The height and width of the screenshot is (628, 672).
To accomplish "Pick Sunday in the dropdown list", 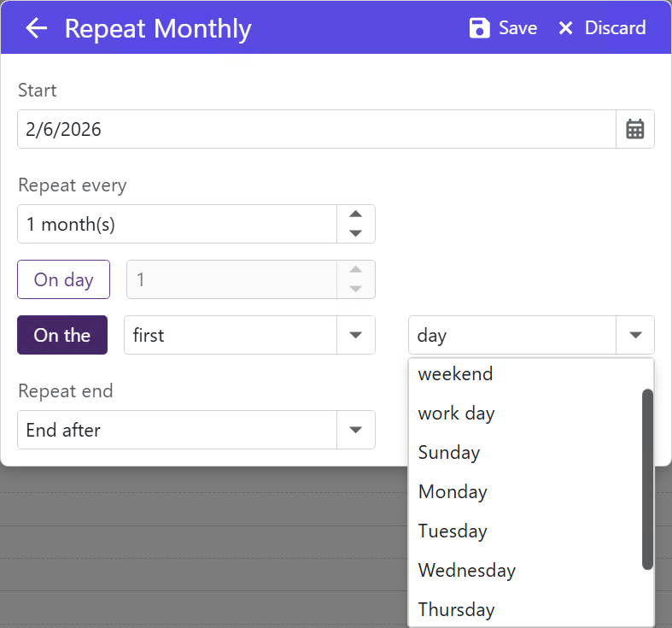I will coord(449,453).
